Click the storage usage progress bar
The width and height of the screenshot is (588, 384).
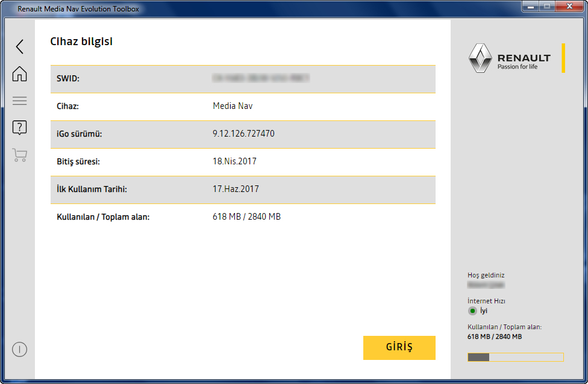tap(516, 358)
